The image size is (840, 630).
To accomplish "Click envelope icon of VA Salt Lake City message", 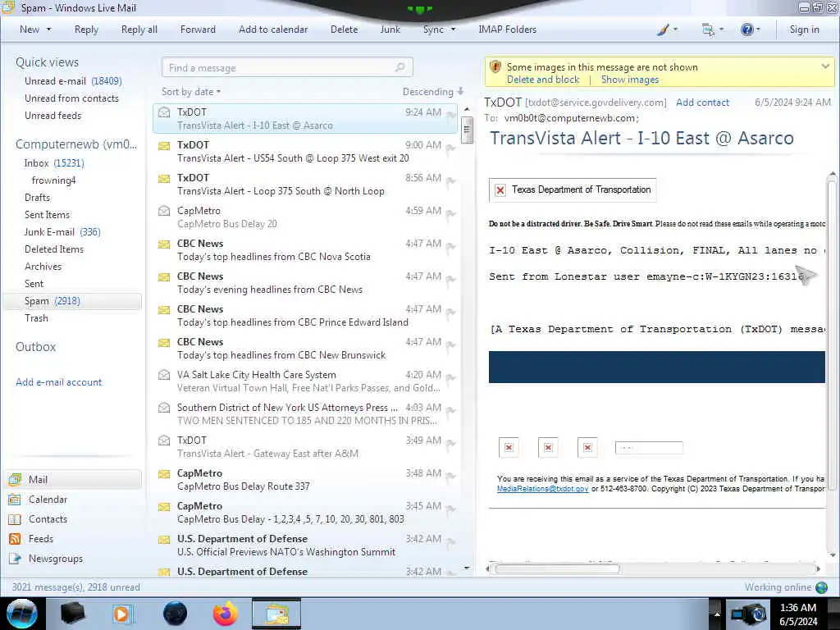I will [x=164, y=375].
